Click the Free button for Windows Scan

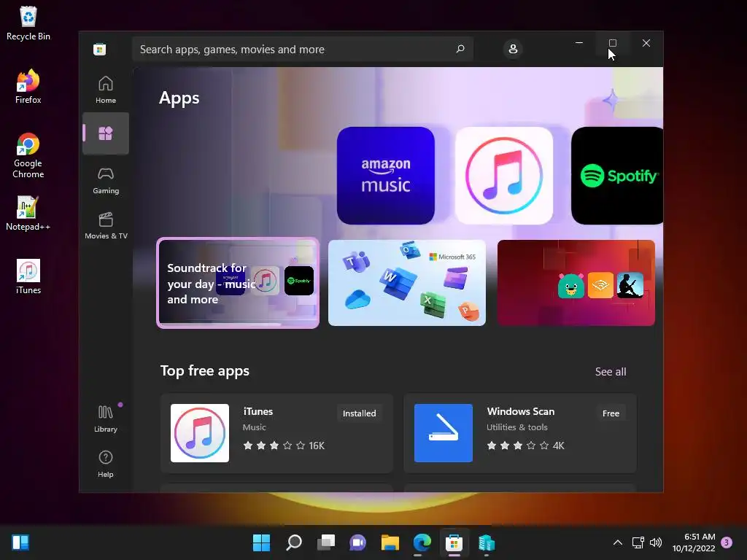pos(611,413)
